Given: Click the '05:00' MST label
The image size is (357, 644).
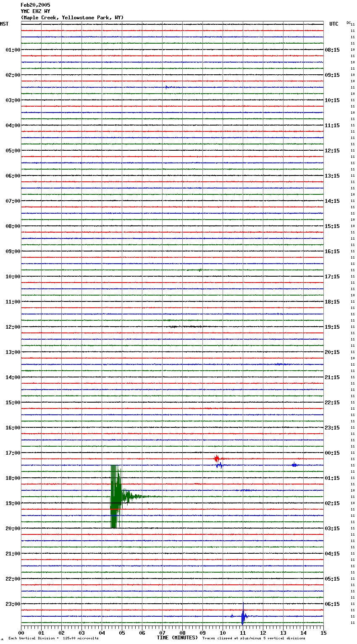Looking at the screenshot, I should click(13, 151).
